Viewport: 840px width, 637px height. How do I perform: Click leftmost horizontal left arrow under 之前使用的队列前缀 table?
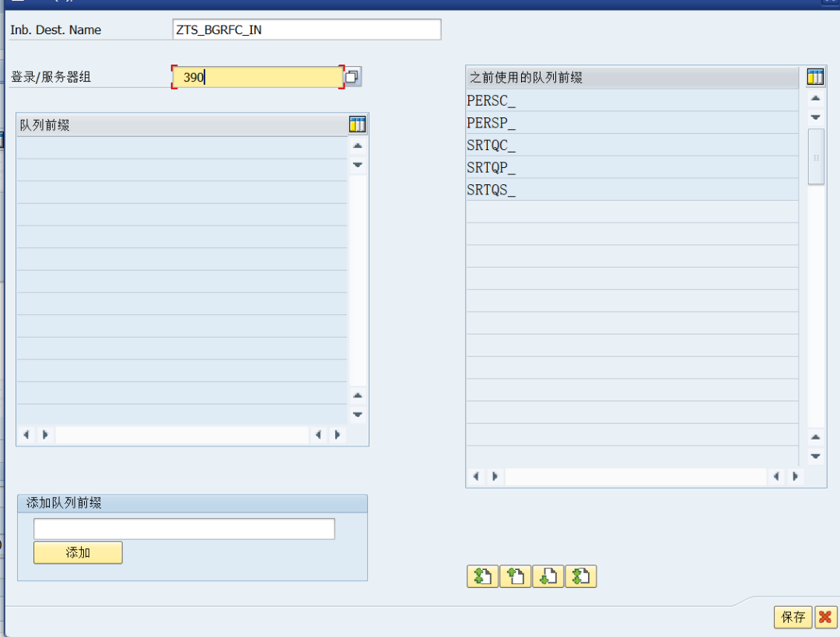pyautogui.click(x=476, y=476)
